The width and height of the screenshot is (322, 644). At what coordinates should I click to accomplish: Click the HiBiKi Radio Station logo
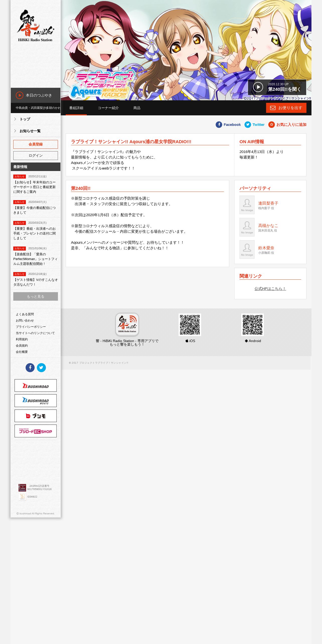pos(35,26)
